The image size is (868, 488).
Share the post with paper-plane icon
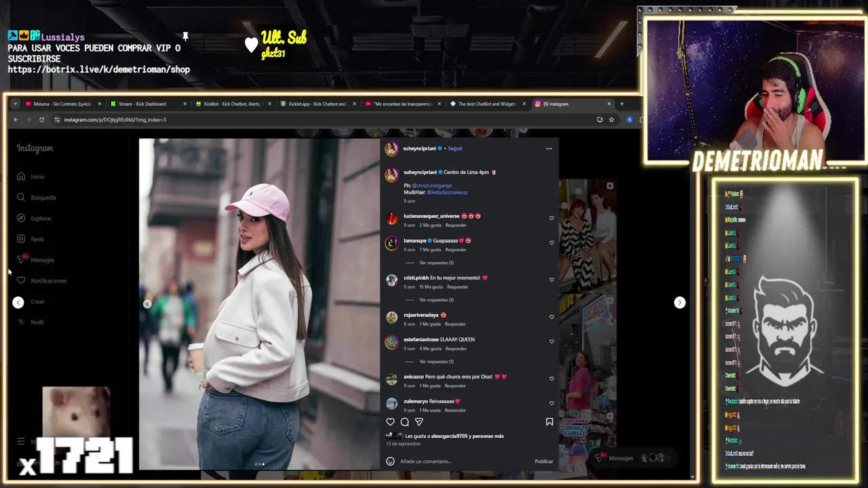[419, 422]
